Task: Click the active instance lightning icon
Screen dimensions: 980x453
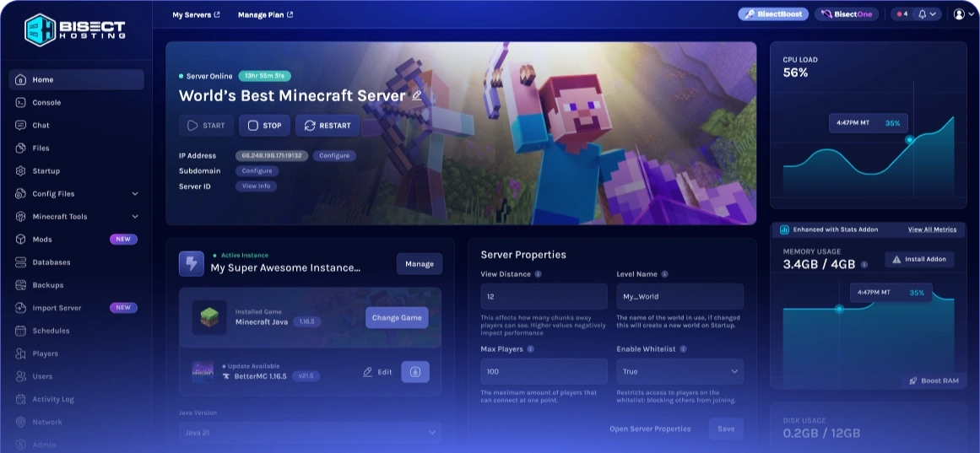Action: pyautogui.click(x=192, y=264)
